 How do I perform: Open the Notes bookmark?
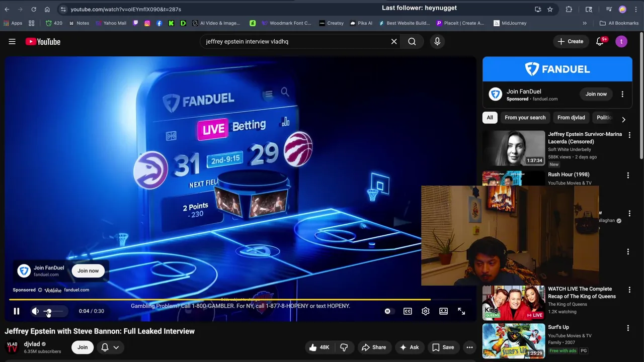click(x=79, y=23)
